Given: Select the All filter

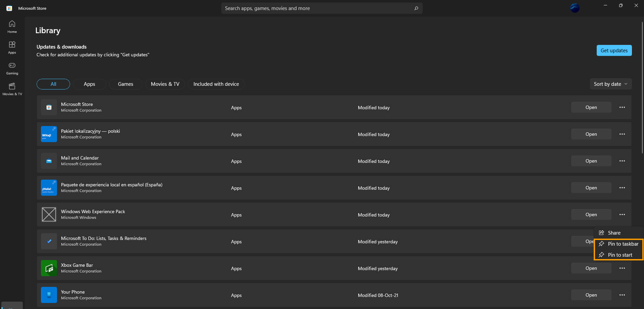Looking at the screenshot, I should click(53, 84).
